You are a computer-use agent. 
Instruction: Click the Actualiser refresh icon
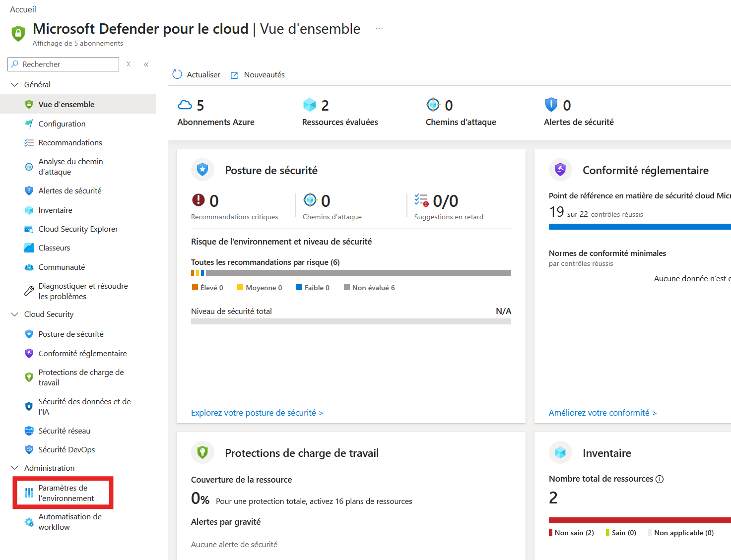[x=177, y=74]
